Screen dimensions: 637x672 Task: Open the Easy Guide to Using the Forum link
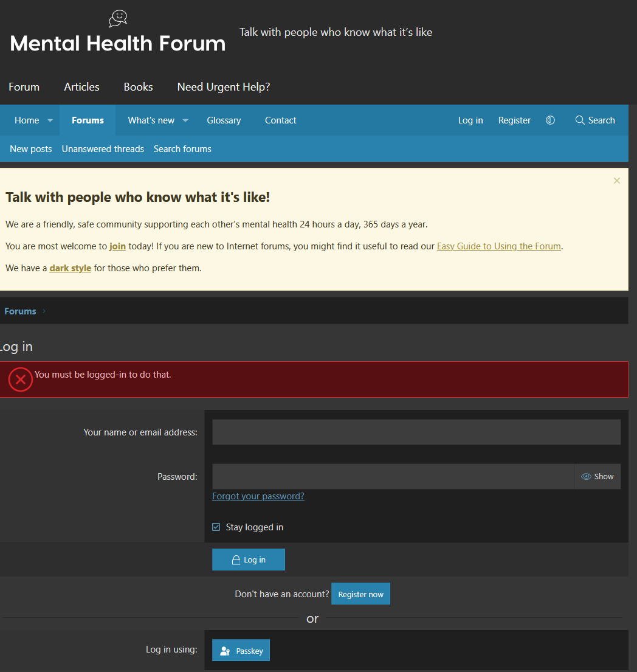(x=498, y=246)
